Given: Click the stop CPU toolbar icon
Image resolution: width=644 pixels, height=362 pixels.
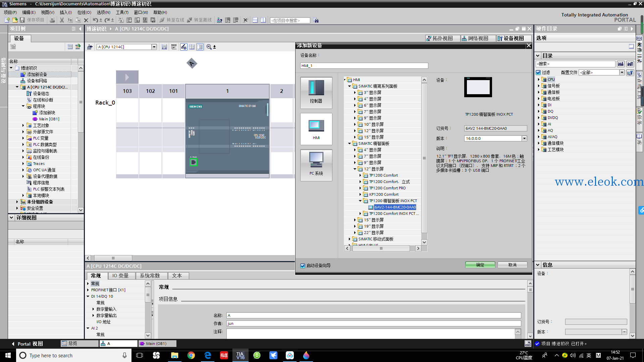Looking at the screenshot, I should pyautogui.click(x=236, y=20).
